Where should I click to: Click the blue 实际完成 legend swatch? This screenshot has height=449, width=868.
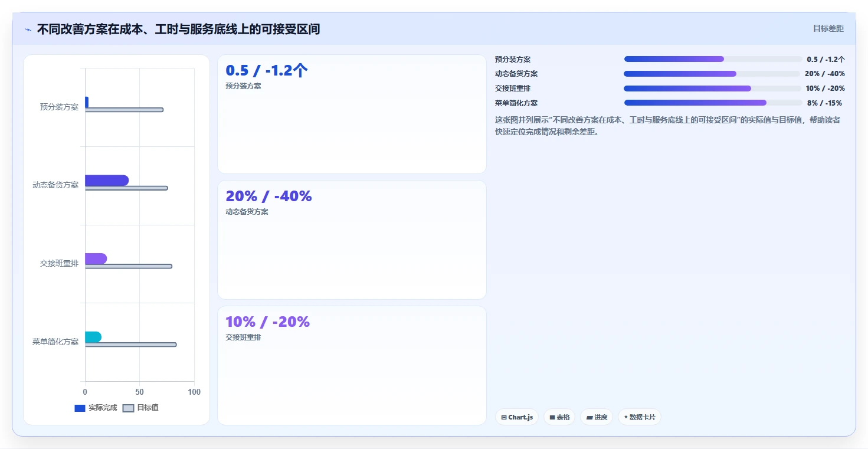(x=80, y=408)
